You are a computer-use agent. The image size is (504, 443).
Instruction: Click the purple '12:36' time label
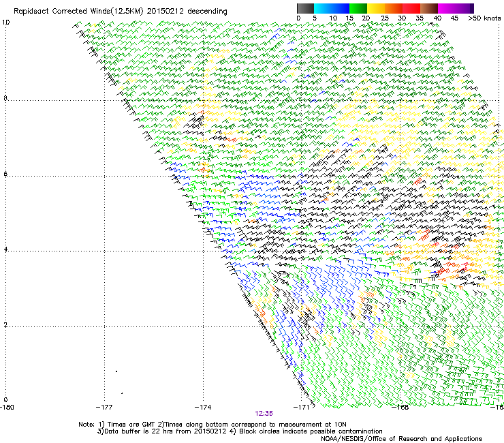point(264,414)
